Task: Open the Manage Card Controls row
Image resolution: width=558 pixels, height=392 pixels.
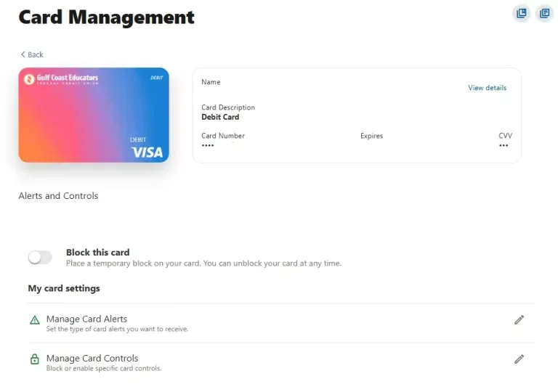Action: [x=281, y=362]
